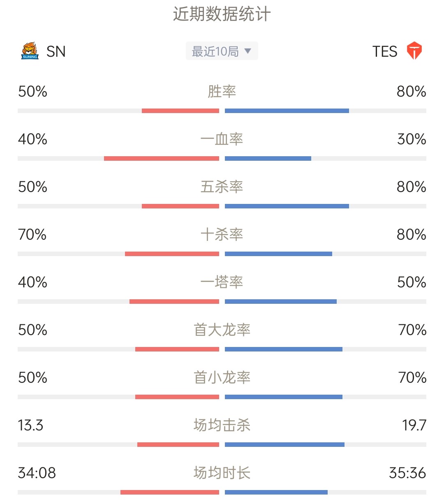444x504 pixels.
Task: Open the 最近10局 dropdown
Action: tap(222, 51)
